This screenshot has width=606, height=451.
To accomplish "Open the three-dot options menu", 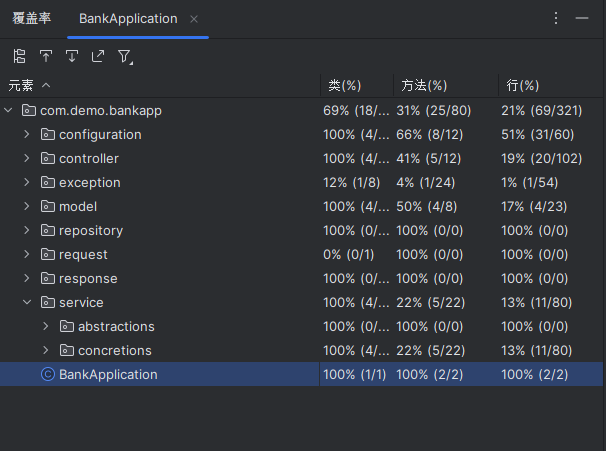I will coord(556,18).
